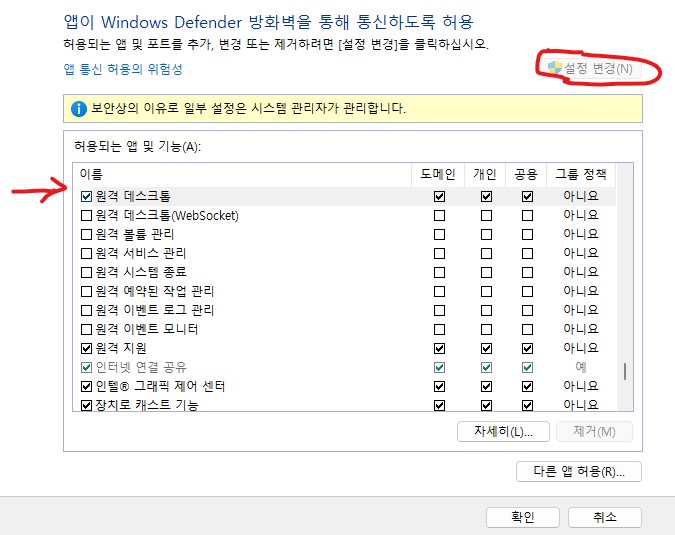Click grayed 인터넷 연결 공유 name checkbox
675x535 pixels.
tap(87, 368)
